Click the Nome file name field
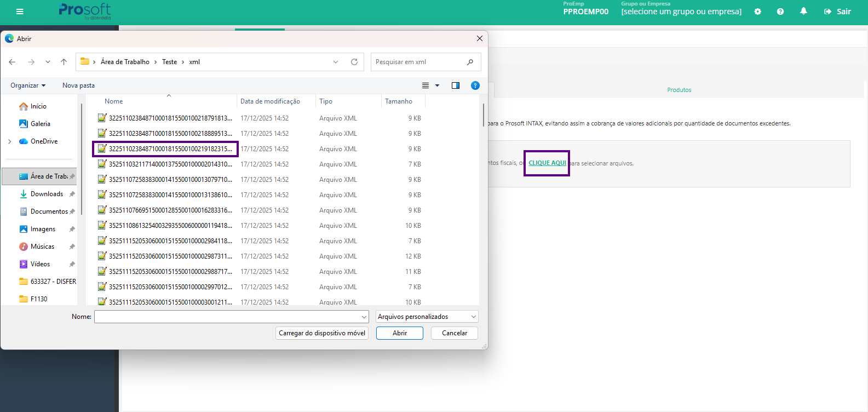This screenshot has height=412, width=868. [x=227, y=317]
